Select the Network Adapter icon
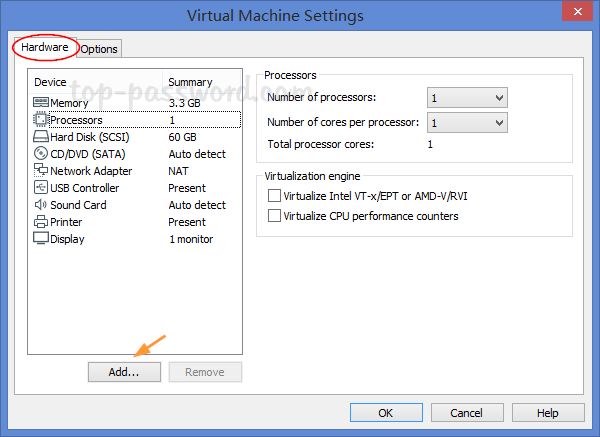 pyautogui.click(x=41, y=171)
